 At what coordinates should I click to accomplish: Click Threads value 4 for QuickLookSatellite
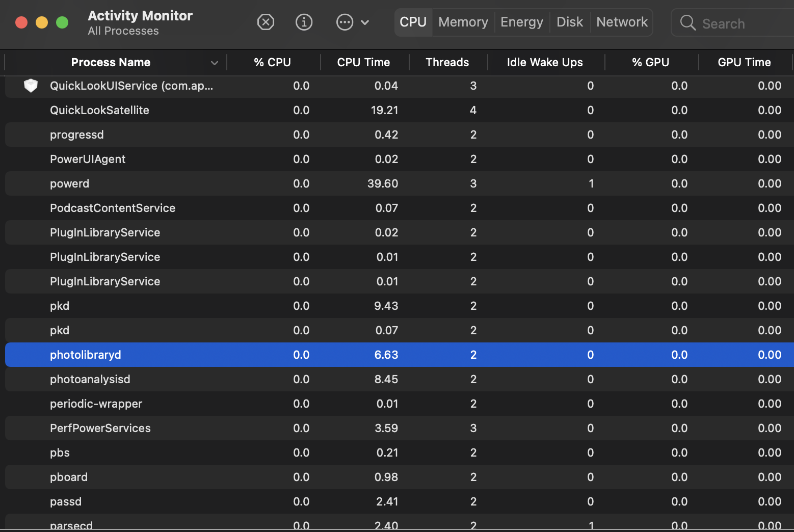click(473, 110)
